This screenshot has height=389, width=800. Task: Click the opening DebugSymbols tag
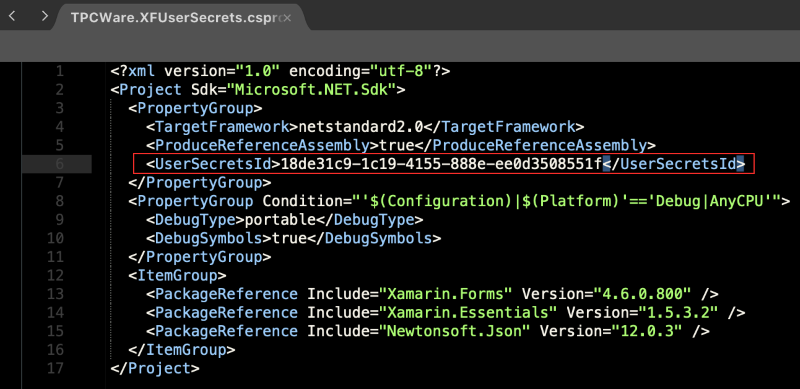(209, 238)
